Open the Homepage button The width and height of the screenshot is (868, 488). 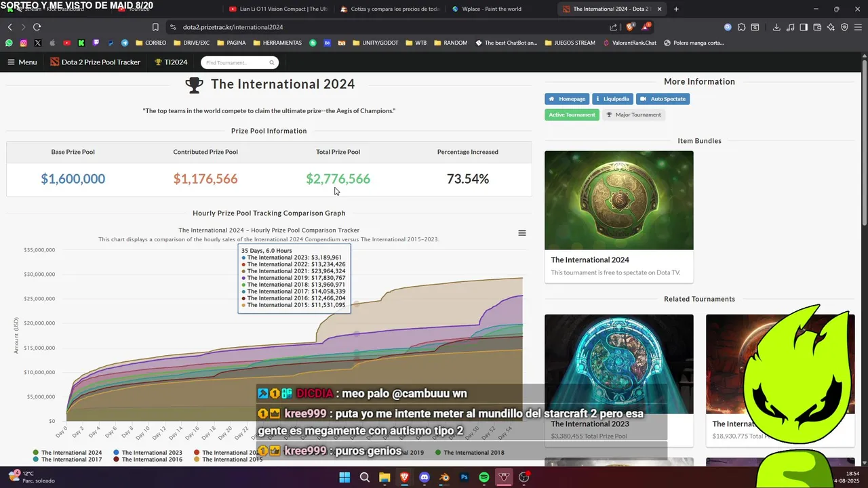pyautogui.click(x=567, y=99)
